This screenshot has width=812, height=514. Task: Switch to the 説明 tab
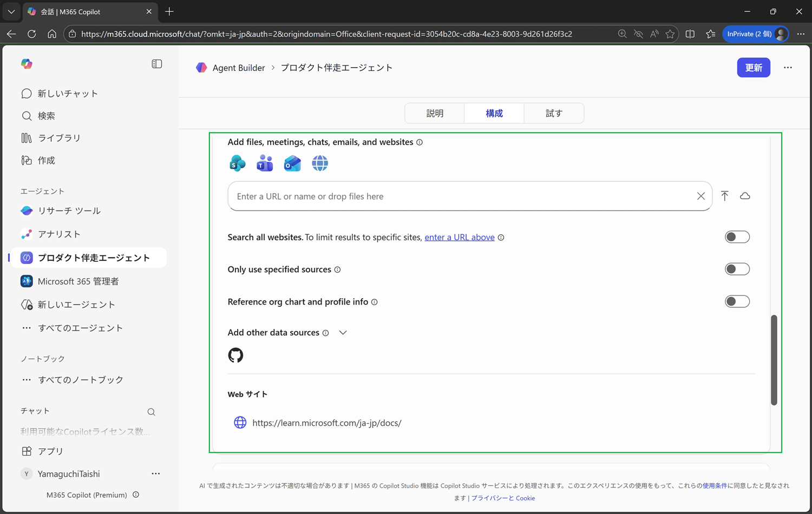(435, 113)
